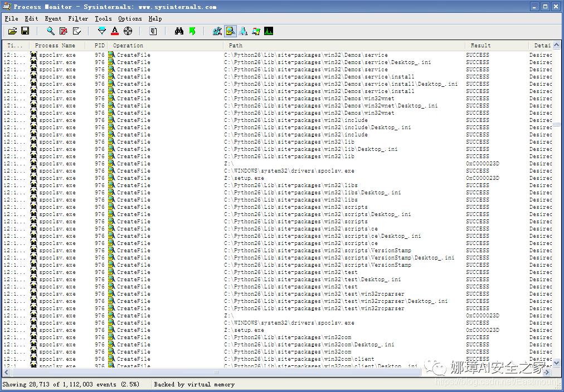Toggle Show Process and Thread Activity

pos(256,31)
